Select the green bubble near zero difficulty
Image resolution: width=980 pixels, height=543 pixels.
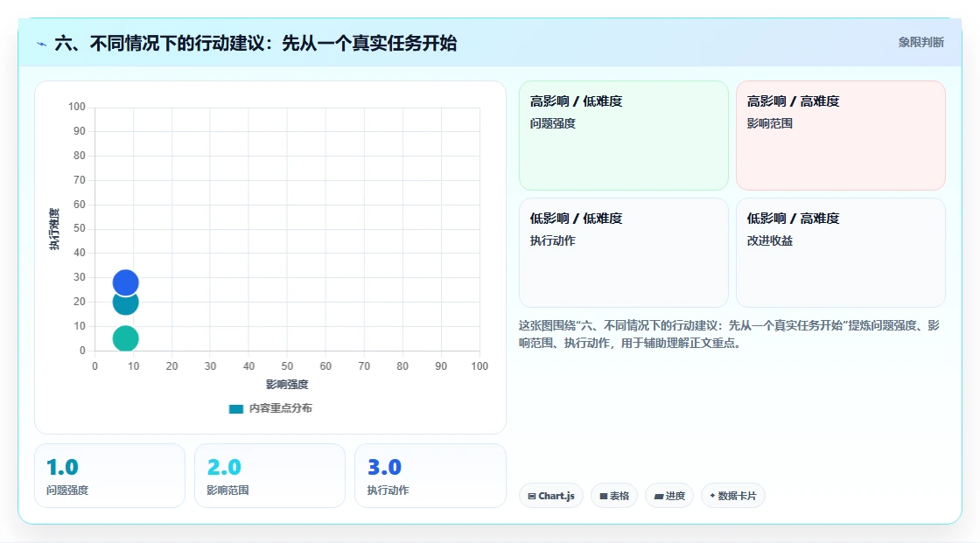pos(126,338)
